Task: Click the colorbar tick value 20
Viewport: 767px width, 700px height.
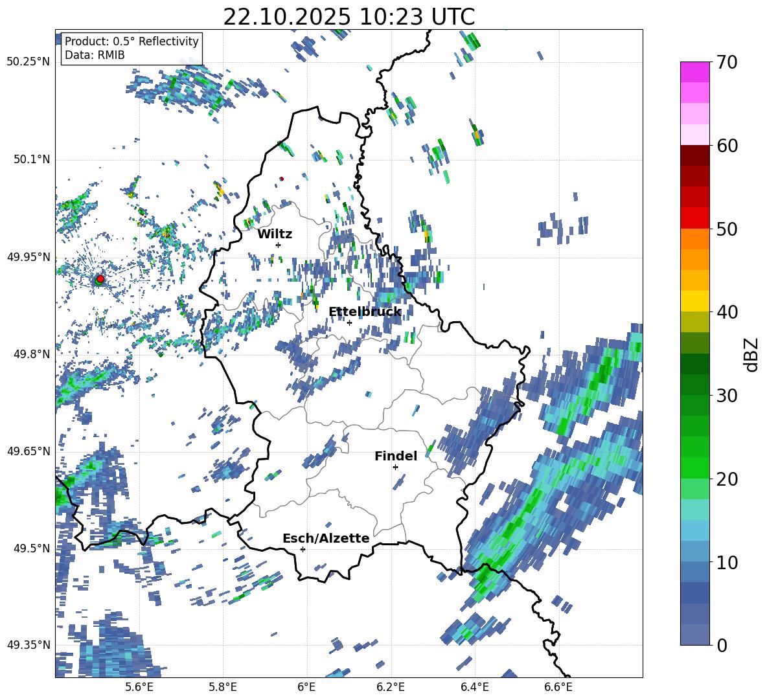Action: [x=727, y=479]
